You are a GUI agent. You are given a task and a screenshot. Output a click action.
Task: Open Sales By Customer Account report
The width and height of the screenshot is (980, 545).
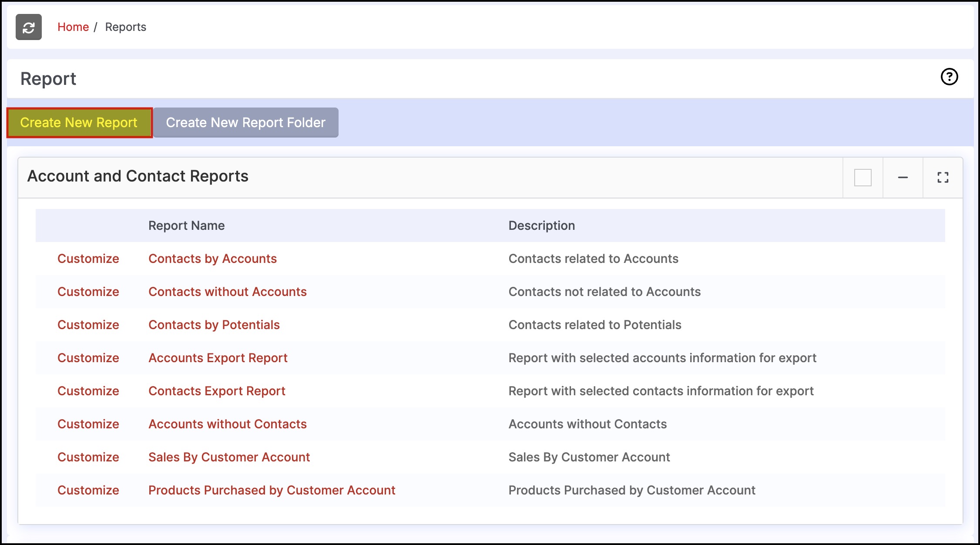point(229,457)
